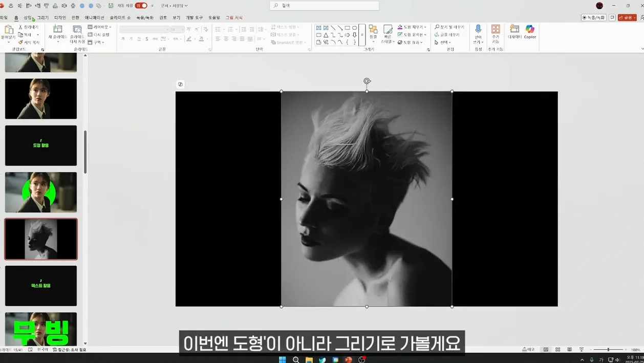Expand the Layout (레이아웃) dropdown
Screen dimensions: 644x363
pyautogui.click(x=99, y=27)
